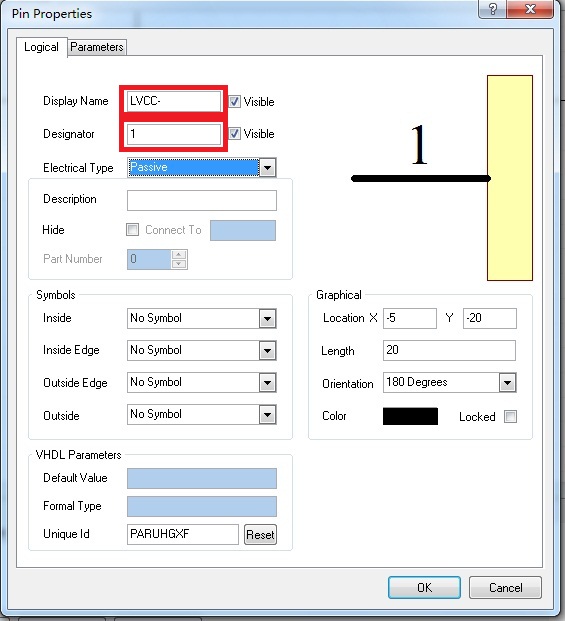This screenshot has height=621, width=565.
Task: Open the Outside Edge symbol dropdown
Action: click(268, 383)
